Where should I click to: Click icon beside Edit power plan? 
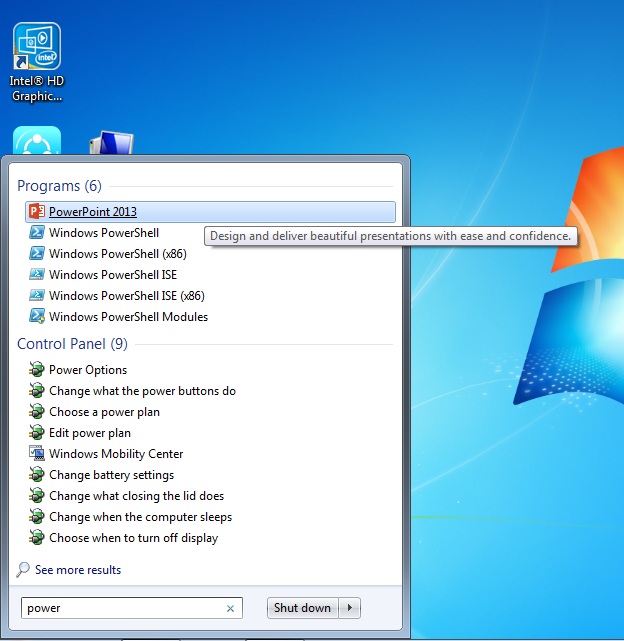click(37, 433)
